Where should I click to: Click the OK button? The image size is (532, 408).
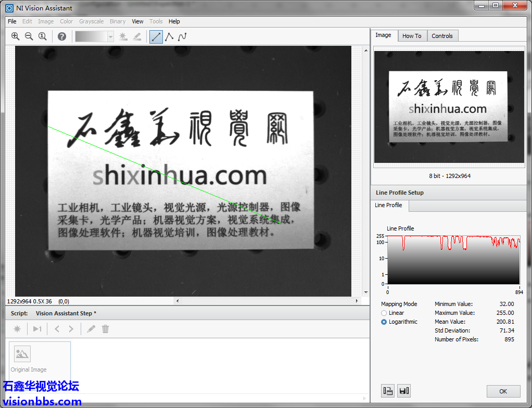point(503,391)
